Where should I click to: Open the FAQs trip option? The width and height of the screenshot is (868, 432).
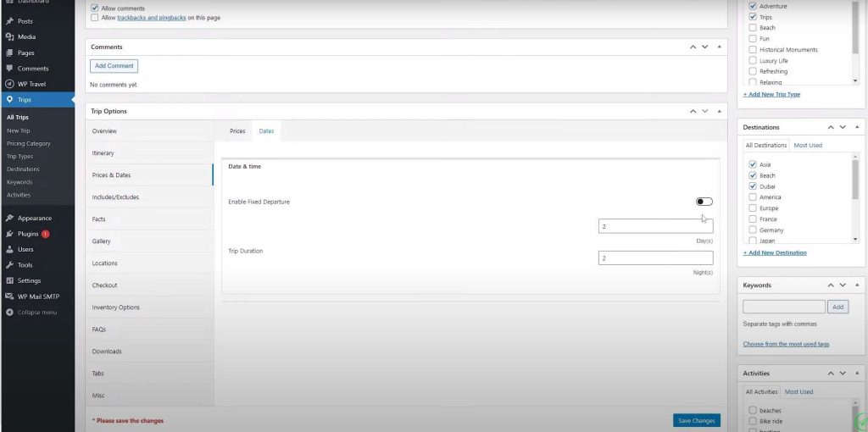(149, 330)
